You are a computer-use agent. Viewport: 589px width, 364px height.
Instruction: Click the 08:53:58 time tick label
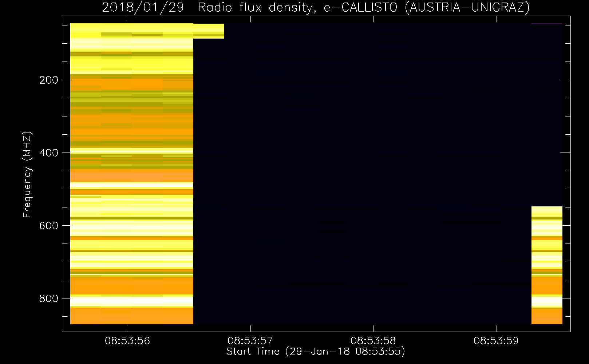coord(373,341)
